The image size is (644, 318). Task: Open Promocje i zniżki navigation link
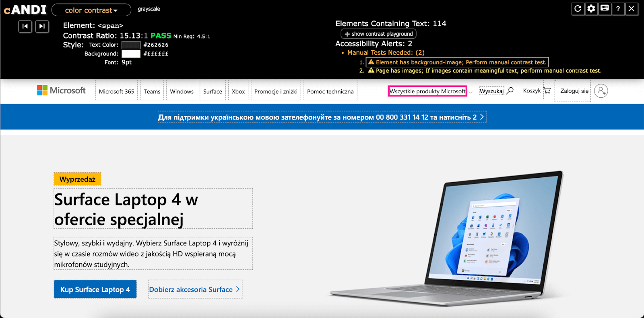276,91
